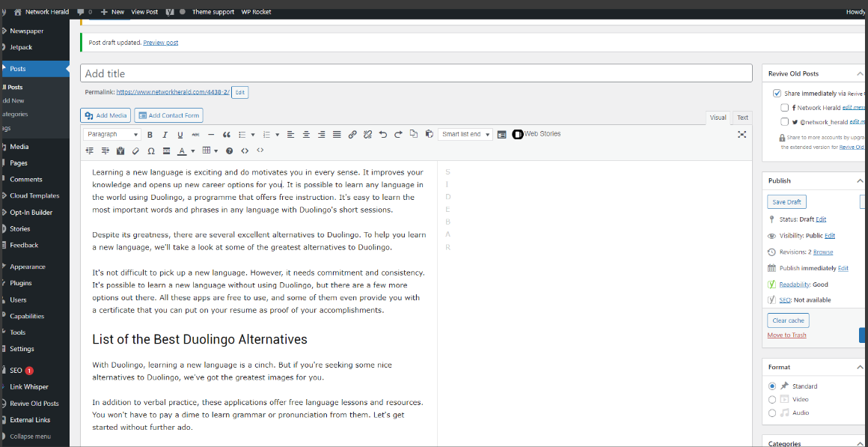Click the Add title input field

click(x=416, y=73)
